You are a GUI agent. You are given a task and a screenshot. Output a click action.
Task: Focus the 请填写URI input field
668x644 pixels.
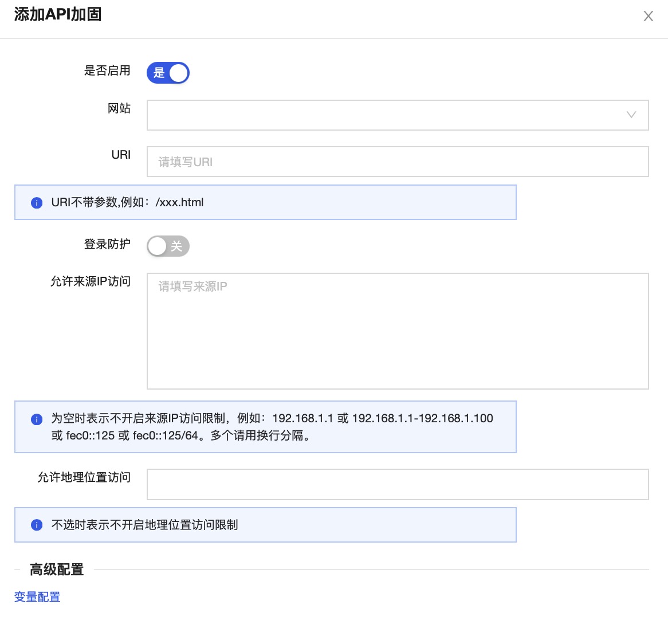point(397,162)
